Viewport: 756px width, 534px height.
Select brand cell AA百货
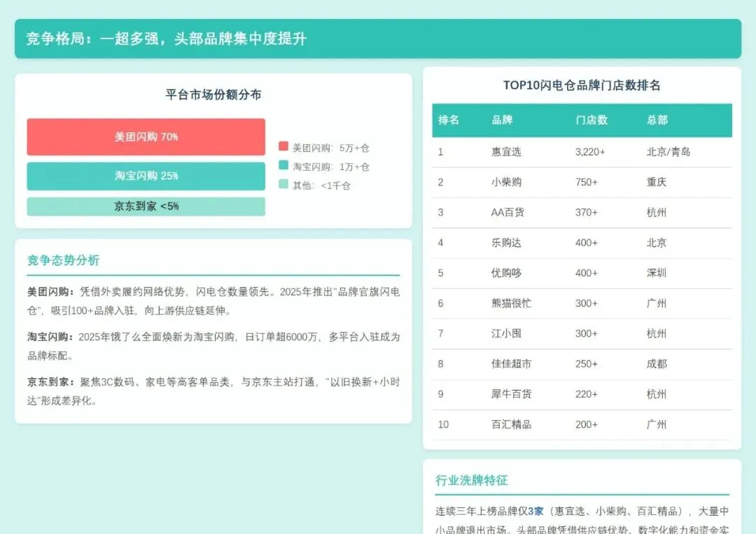[507, 213]
